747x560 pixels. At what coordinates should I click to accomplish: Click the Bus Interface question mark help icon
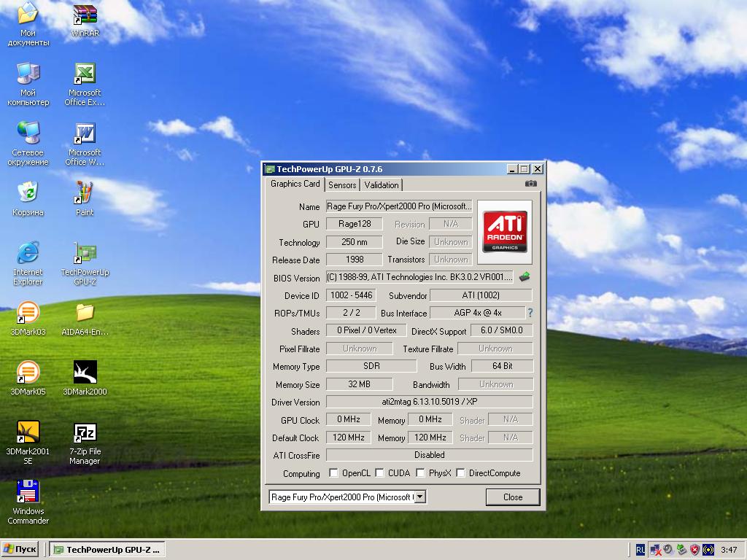(530, 313)
